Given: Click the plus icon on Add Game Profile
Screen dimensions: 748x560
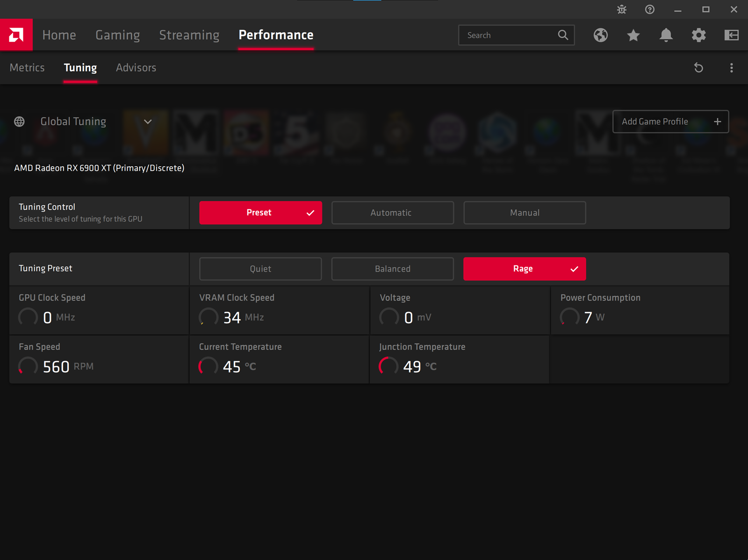Looking at the screenshot, I should click(718, 122).
